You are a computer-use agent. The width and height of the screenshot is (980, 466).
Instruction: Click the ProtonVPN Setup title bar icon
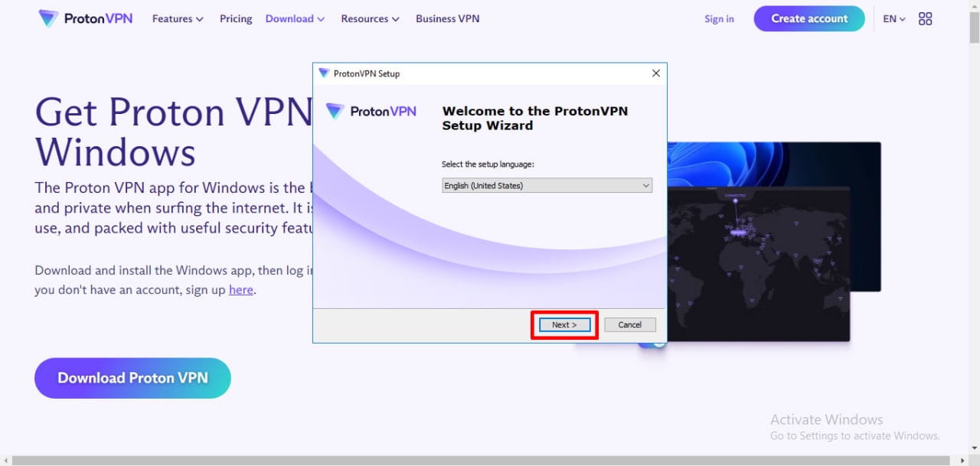click(x=323, y=73)
